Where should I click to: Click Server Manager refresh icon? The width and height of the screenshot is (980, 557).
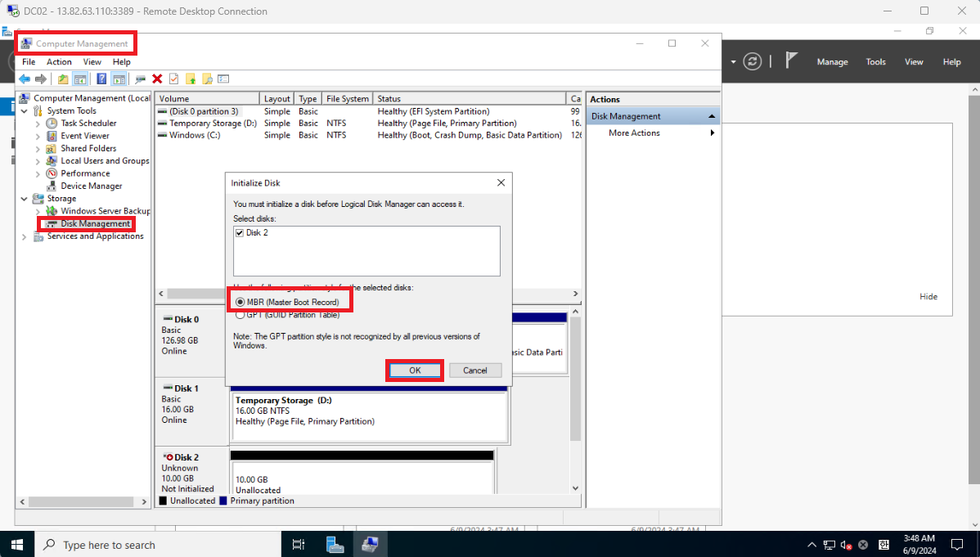coord(752,61)
